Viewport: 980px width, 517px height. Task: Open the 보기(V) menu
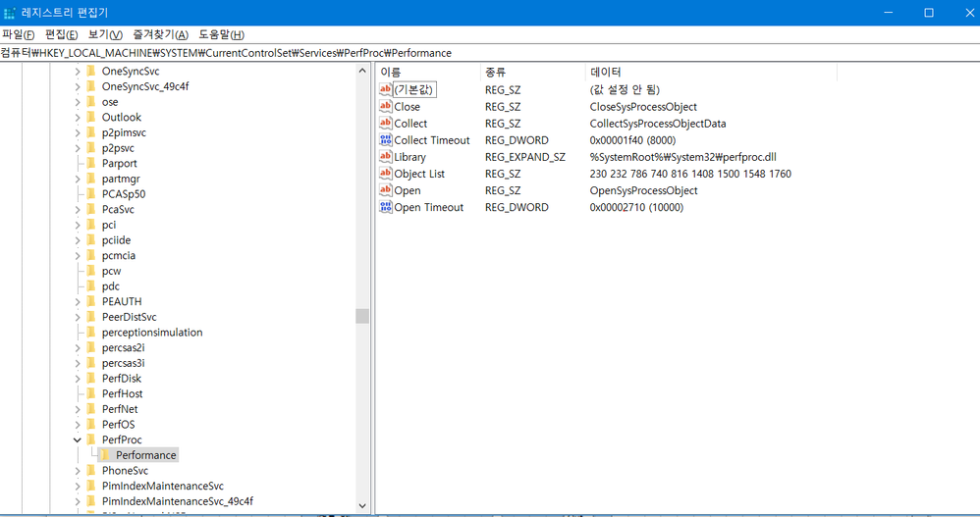click(105, 34)
